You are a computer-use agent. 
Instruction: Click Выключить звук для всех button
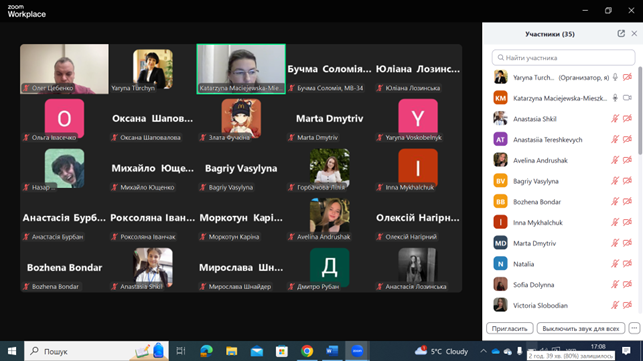coord(581,329)
